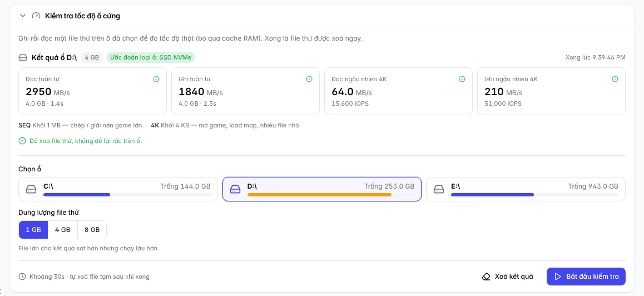The width and height of the screenshot is (644, 296).
Task: Click the green check icon in Đọc ngẫu nhiên 4K card
Action: [462, 79]
